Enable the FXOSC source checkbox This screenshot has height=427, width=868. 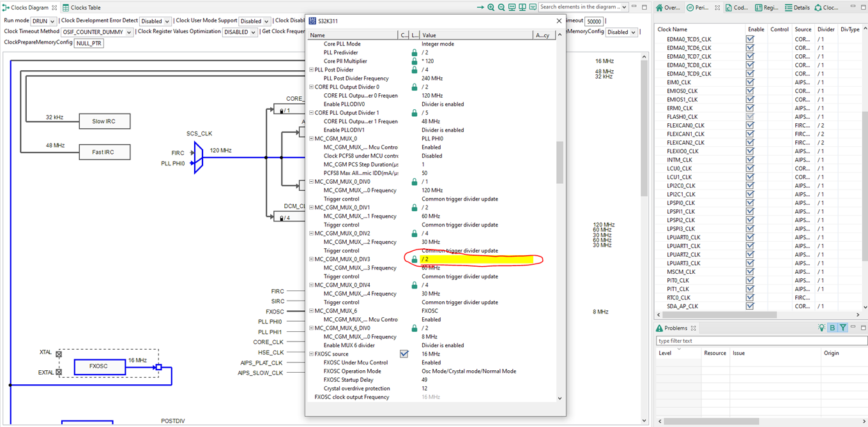pyautogui.click(x=406, y=354)
